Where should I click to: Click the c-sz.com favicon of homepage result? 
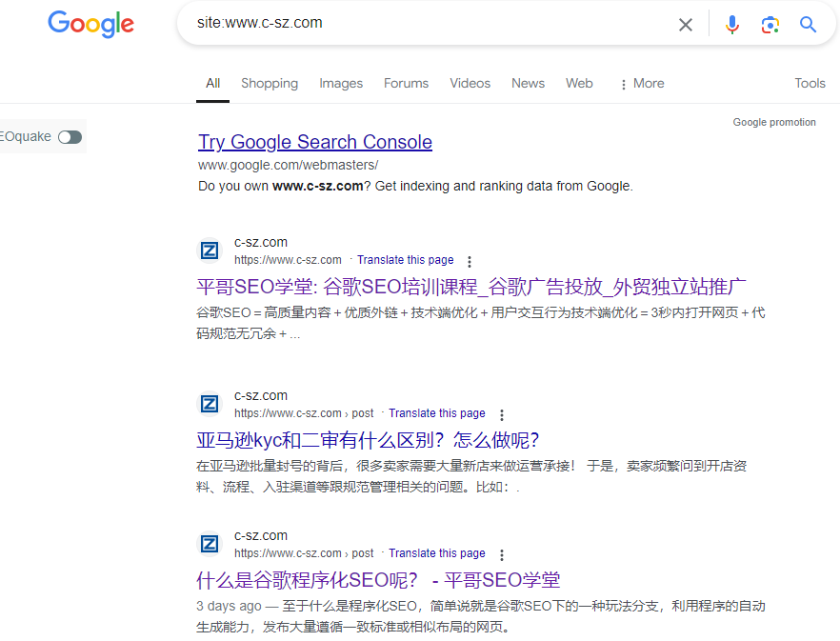pos(210,250)
